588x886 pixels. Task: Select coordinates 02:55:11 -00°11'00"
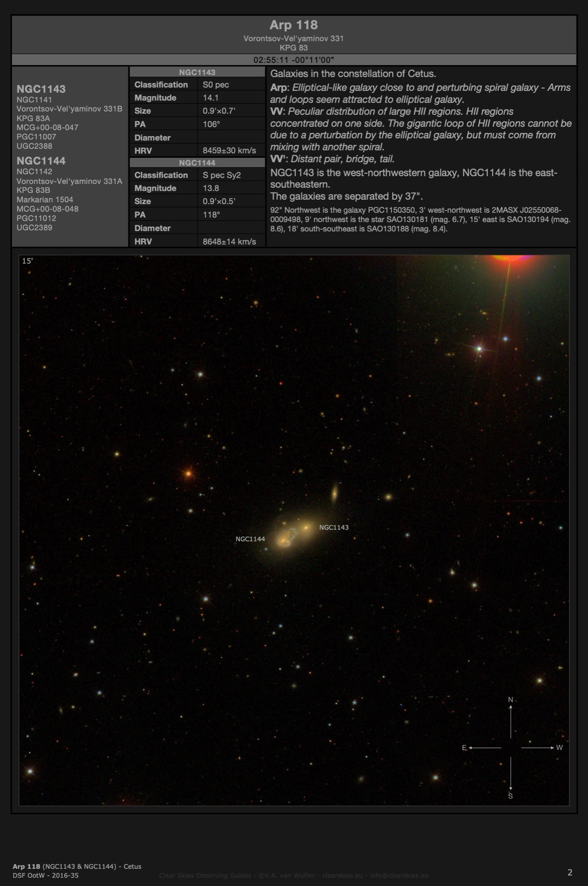(x=294, y=60)
